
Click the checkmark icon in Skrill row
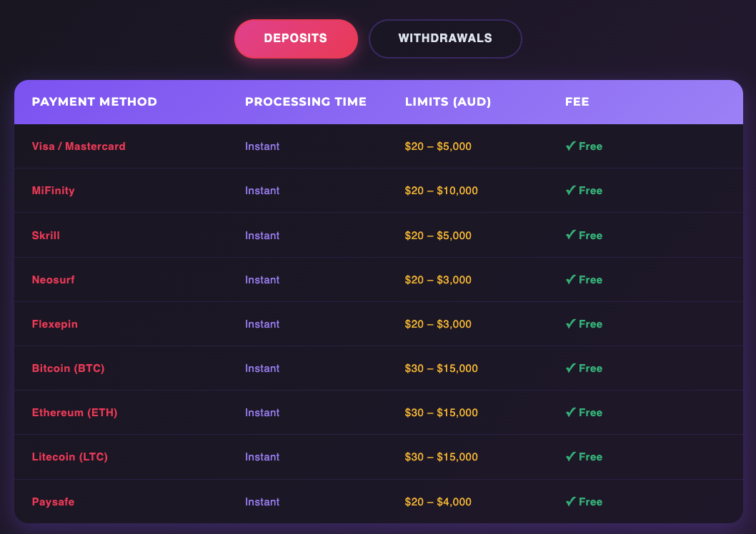coord(571,235)
